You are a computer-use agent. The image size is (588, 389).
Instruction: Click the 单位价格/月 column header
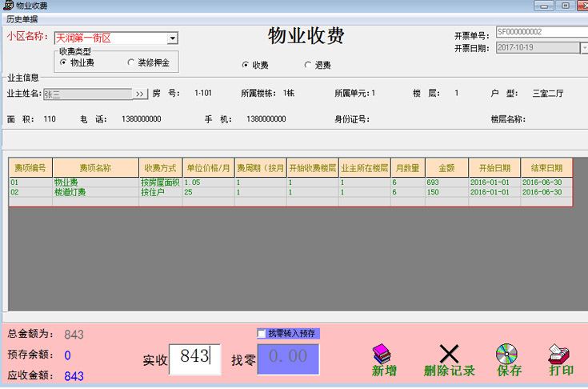(x=209, y=167)
